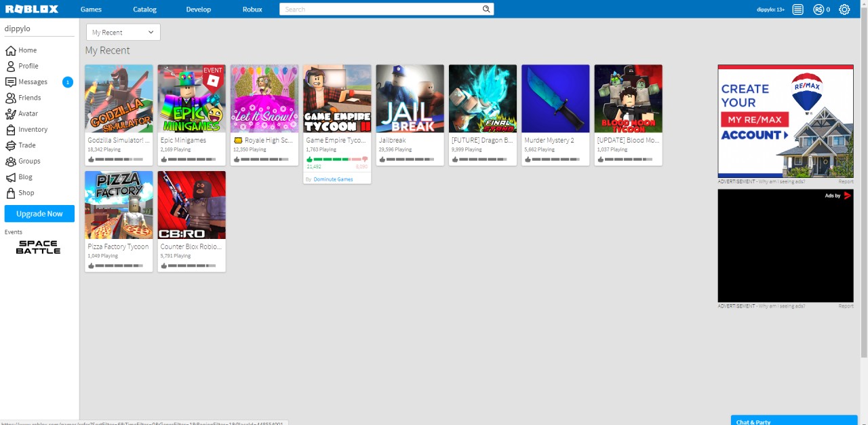Open the Shop sidebar icon
This screenshot has width=868, height=425.
tap(10, 193)
